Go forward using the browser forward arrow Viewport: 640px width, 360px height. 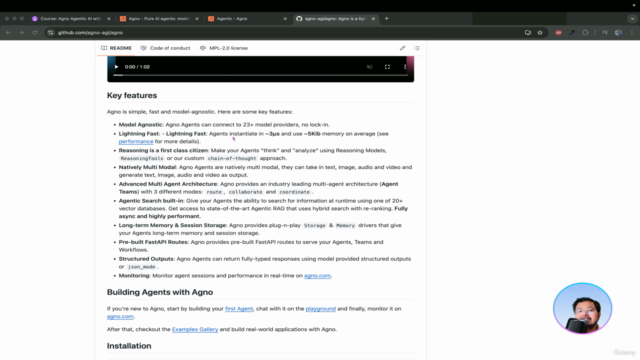tap(21, 33)
